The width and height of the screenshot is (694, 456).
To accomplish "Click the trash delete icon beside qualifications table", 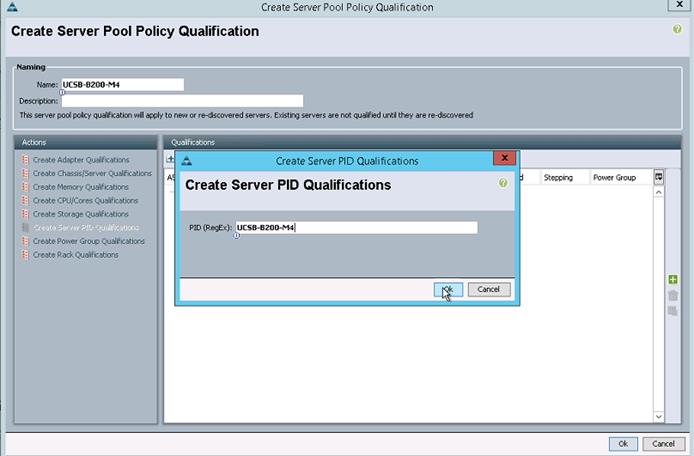I will point(673,295).
